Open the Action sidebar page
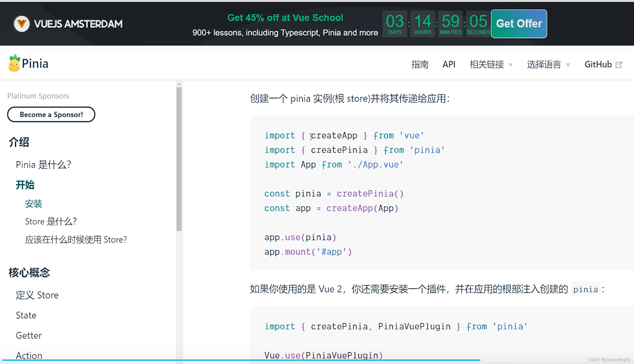Viewport: 634px width, 364px height. pyautogui.click(x=29, y=356)
